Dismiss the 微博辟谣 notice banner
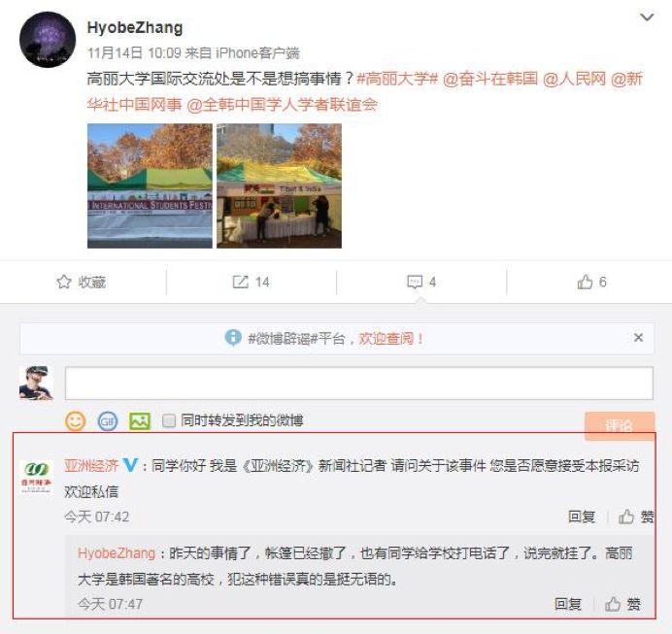Image resolution: width=672 pixels, height=634 pixels. (x=638, y=338)
